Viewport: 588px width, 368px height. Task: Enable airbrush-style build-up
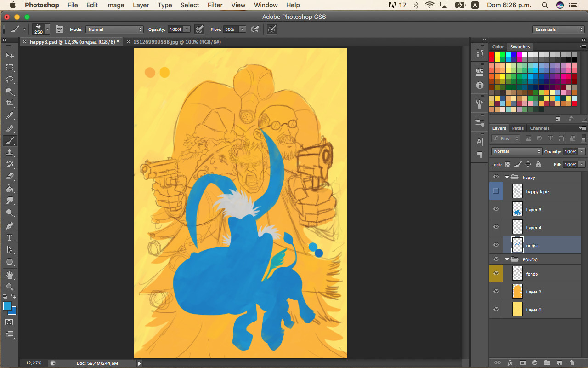pyautogui.click(x=255, y=29)
